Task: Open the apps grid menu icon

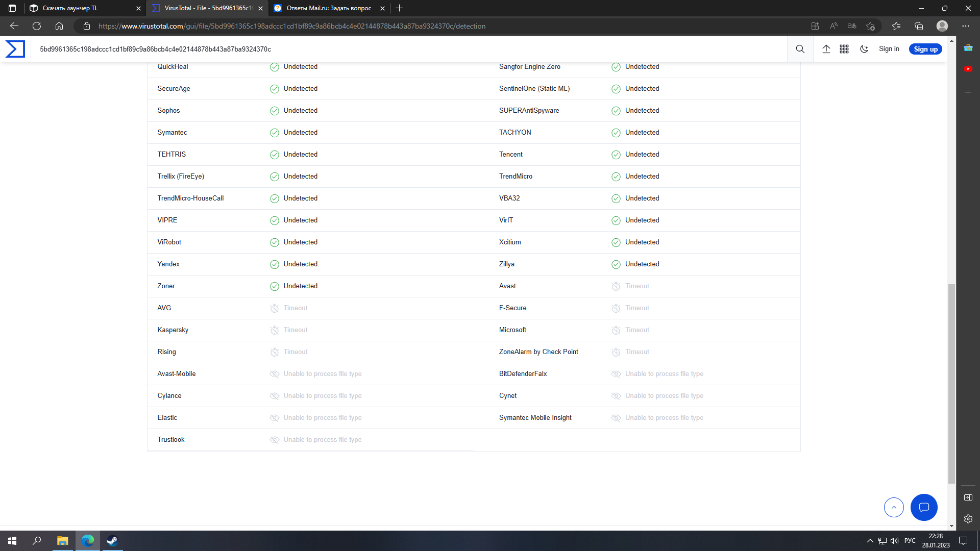Action: (844, 49)
